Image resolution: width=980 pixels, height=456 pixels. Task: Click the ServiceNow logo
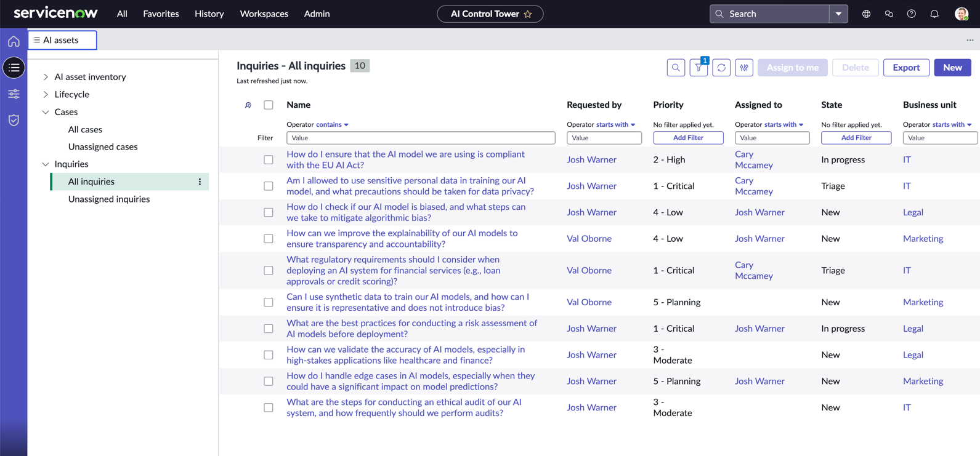[x=55, y=13]
